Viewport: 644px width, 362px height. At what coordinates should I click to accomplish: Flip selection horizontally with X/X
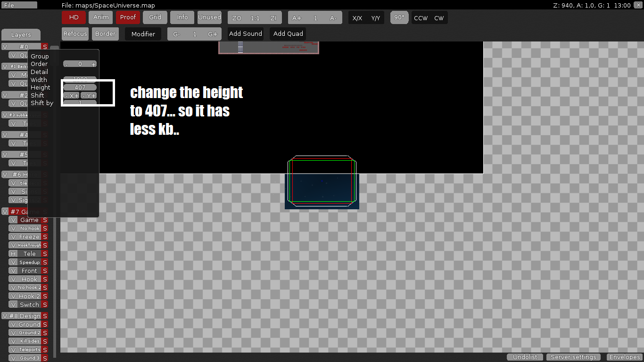click(x=358, y=18)
